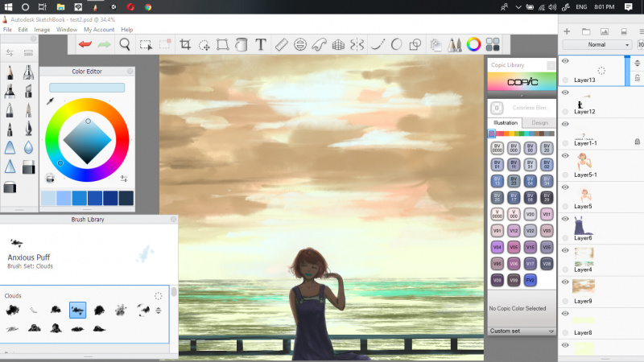Open the Draw Styles shapes tool
Image resolution: width=644 pixels, height=362 pixels.
pos(415,44)
